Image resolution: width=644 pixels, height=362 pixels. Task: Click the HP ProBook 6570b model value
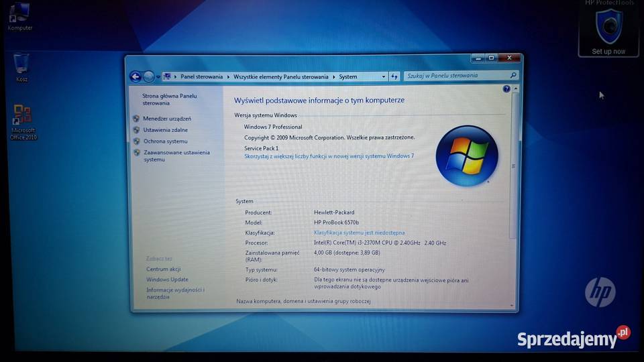336,223
